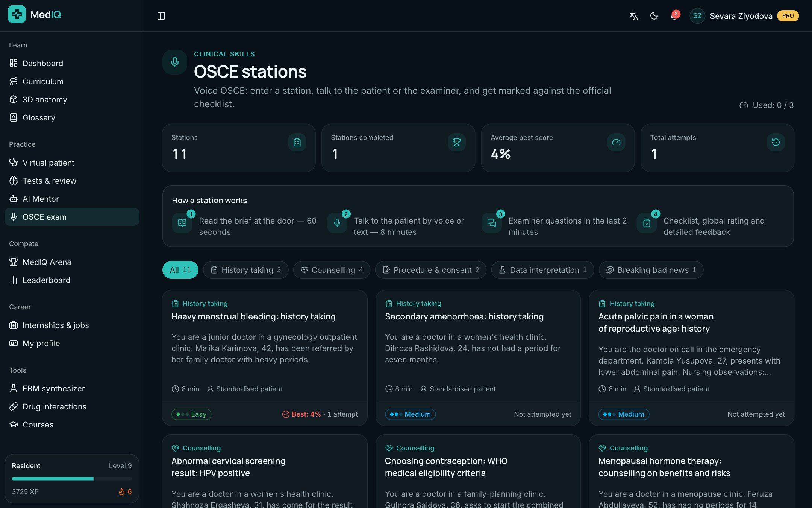Open Courses in sidebar

point(72,424)
